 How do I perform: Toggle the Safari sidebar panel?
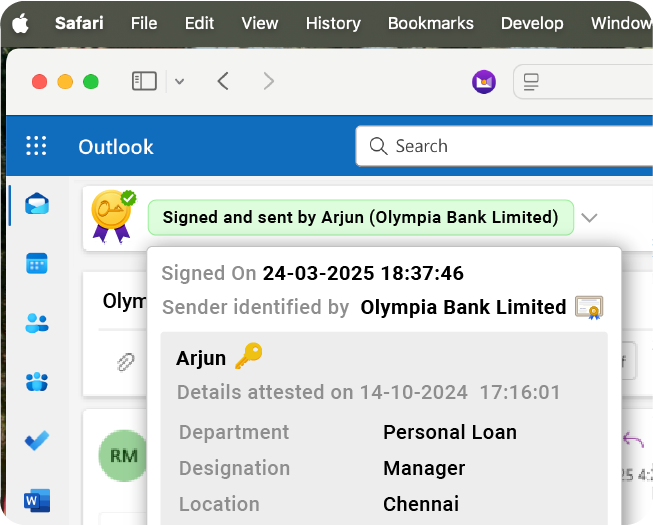point(144,81)
